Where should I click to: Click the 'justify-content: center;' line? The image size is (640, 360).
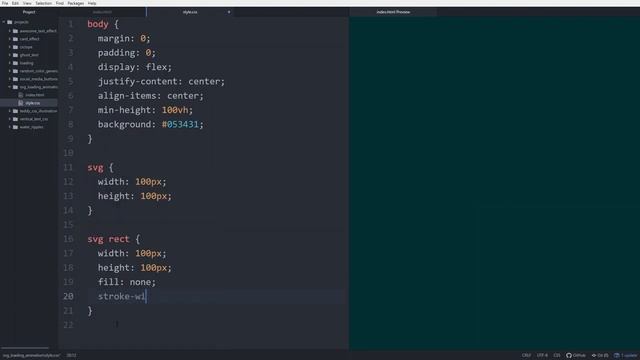click(161, 81)
